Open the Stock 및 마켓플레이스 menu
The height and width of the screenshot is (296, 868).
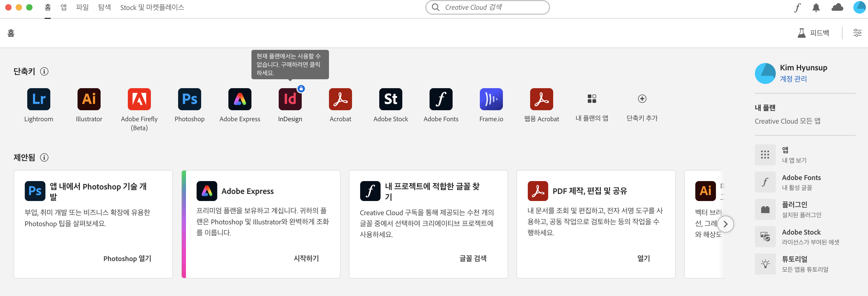152,7
